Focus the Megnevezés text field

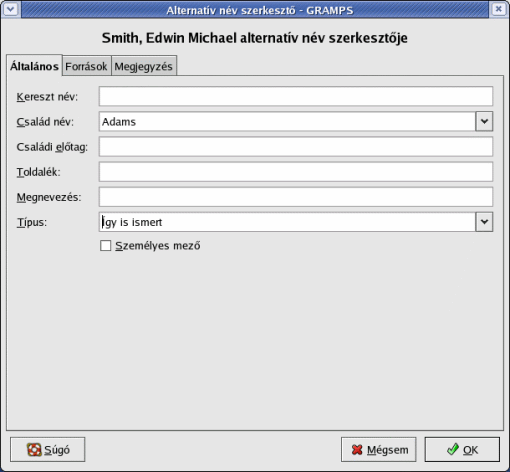pos(296,197)
